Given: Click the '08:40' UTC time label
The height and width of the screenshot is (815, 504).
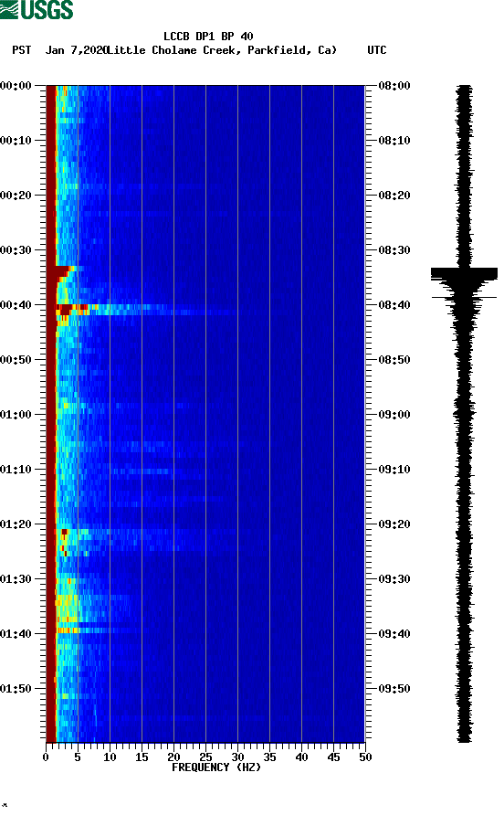Looking at the screenshot, I should click(394, 305).
